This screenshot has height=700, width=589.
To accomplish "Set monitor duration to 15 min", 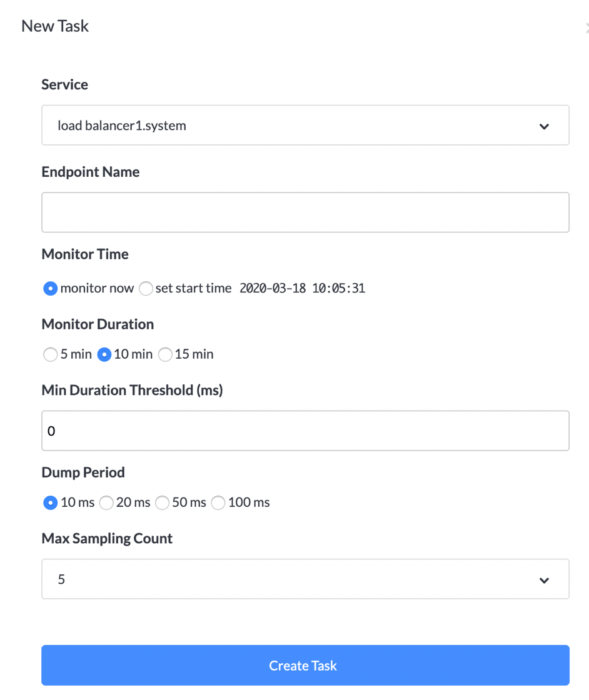I will pos(165,354).
